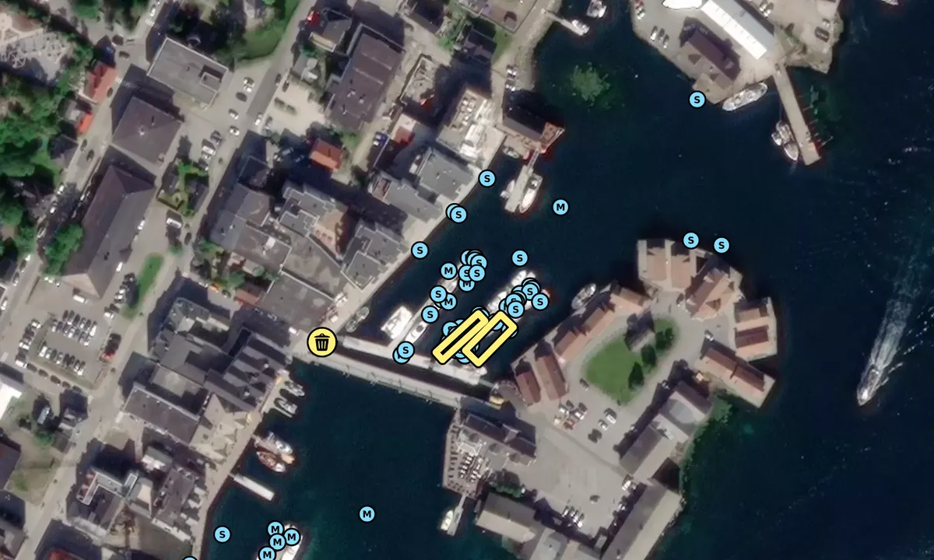This screenshot has height=560, width=934.
Task: Select the left S marker of the pair above the red-roofed buildings
Action: pos(690,240)
